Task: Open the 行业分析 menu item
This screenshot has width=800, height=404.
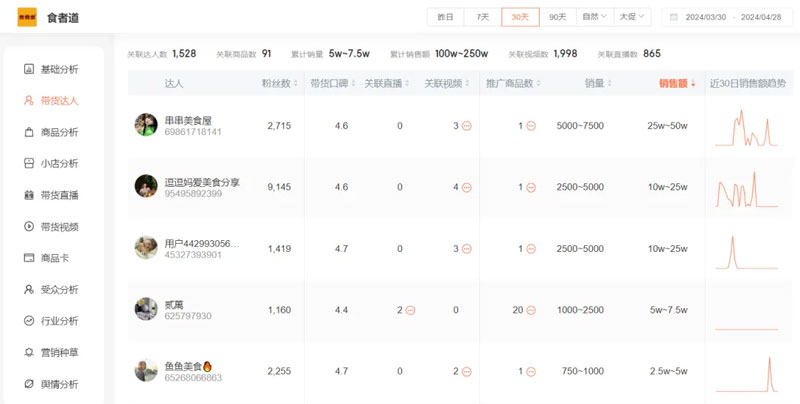Action: tap(58, 321)
